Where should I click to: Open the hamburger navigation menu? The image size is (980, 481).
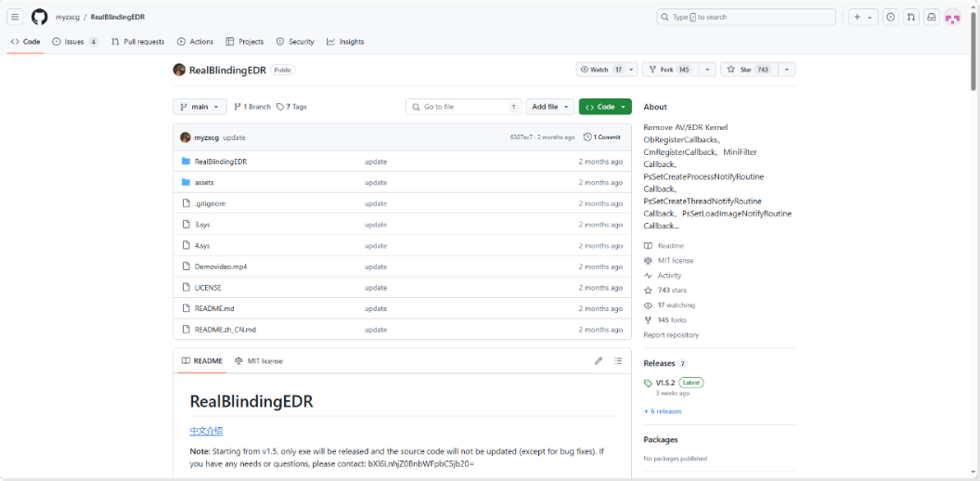click(15, 17)
